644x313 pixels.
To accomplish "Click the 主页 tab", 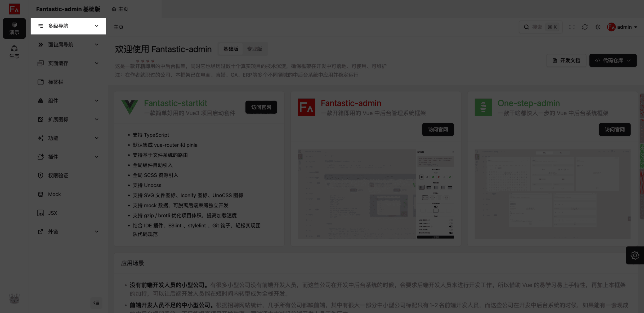I will (x=120, y=9).
